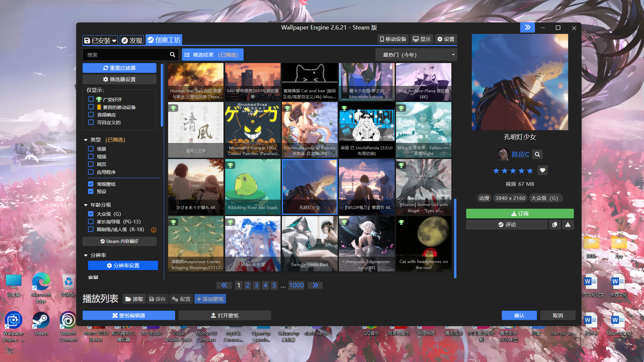Screen dimensions: 644x362
Task: Uncheck the 常规壁纸 checkbox
Action: [91, 184]
